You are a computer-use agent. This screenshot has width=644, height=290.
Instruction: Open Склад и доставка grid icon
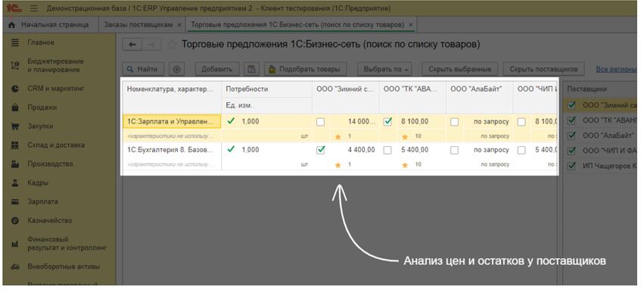tap(15, 145)
